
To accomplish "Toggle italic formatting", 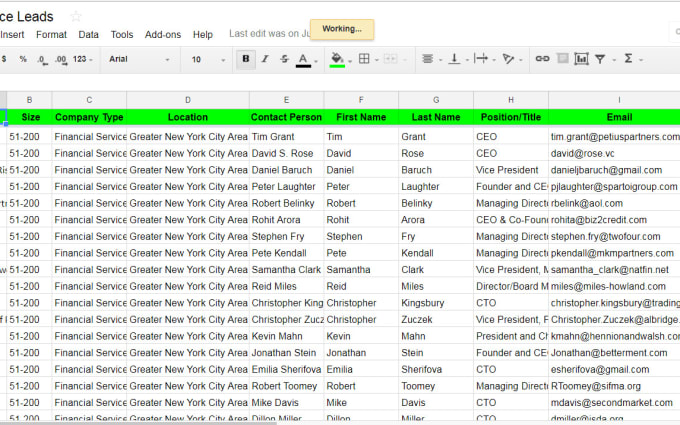I will [x=265, y=59].
